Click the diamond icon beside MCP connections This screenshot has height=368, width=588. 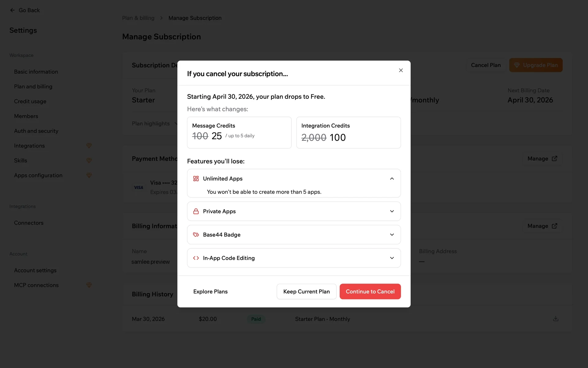89,285
